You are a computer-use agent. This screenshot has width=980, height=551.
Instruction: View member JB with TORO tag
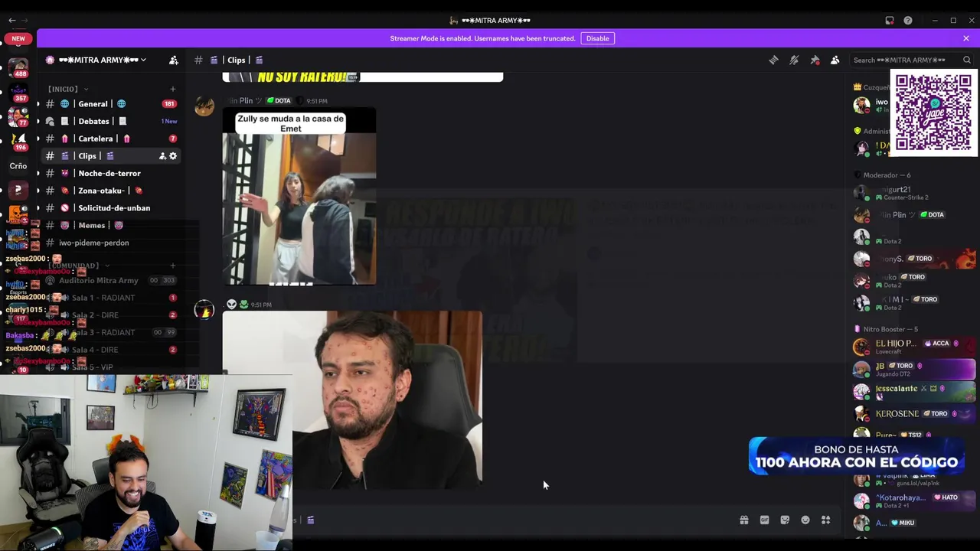(913, 369)
